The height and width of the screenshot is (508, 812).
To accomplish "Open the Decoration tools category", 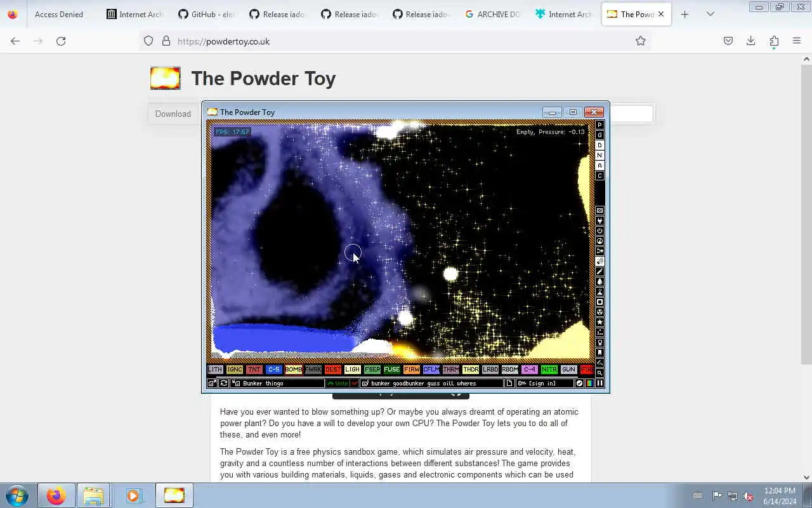I will tap(599, 363).
